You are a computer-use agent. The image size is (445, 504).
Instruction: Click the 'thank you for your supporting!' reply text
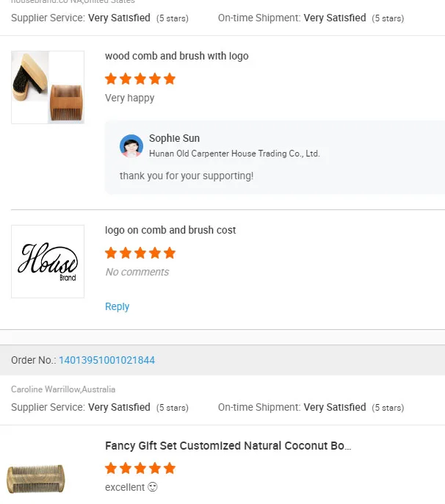187,176
